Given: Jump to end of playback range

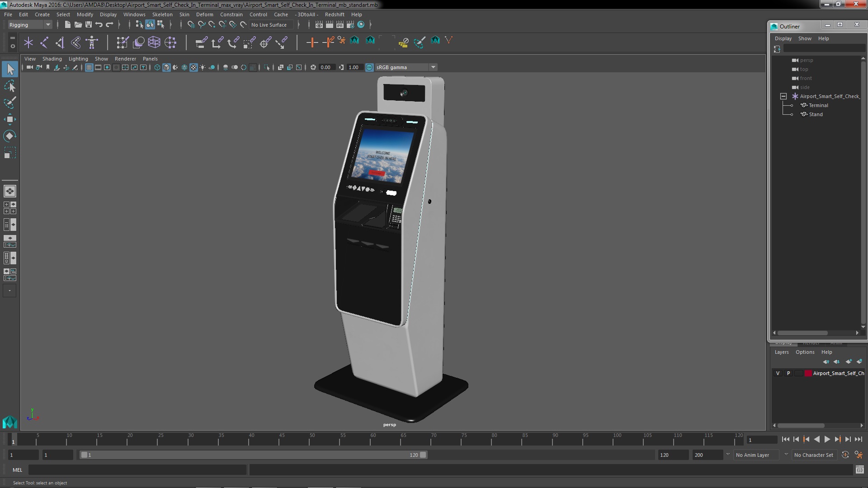Looking at the screenshot, I should tap(858, 439).
